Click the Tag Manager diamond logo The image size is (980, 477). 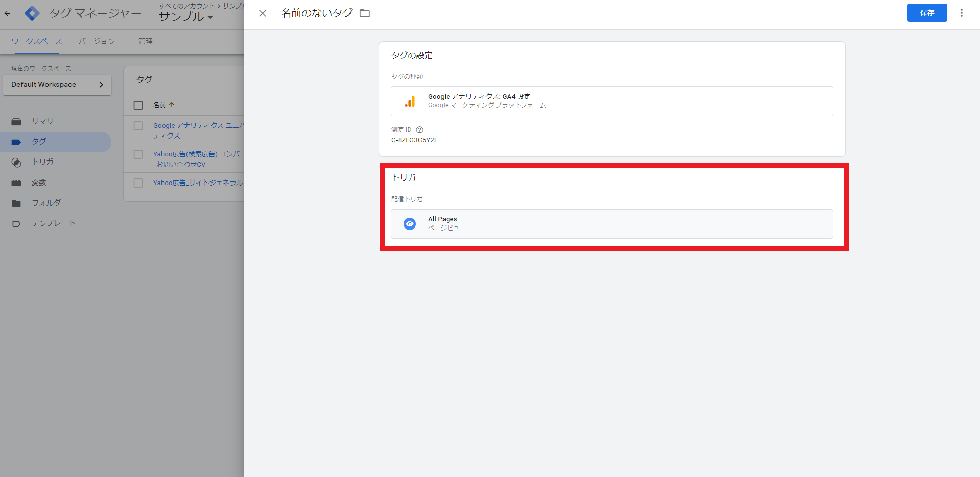32,13
